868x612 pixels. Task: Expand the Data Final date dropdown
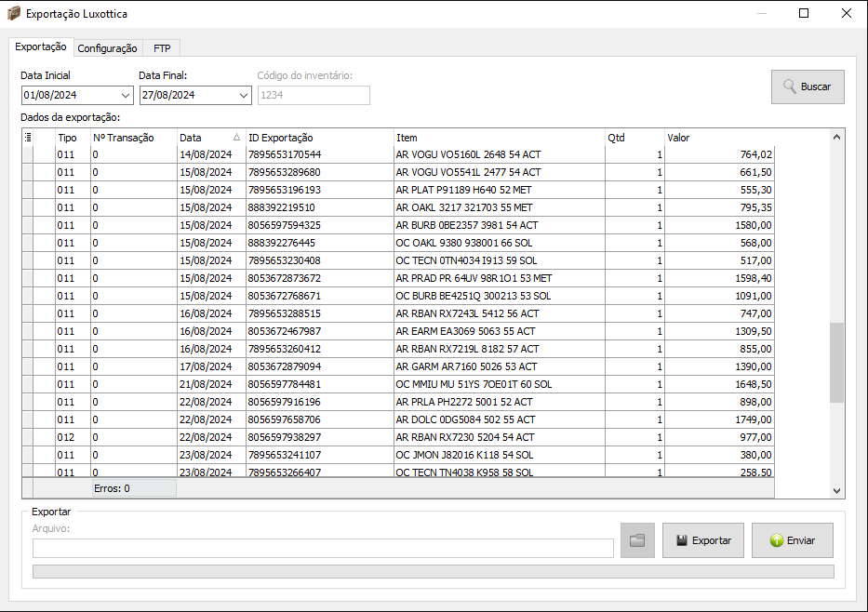244,95
